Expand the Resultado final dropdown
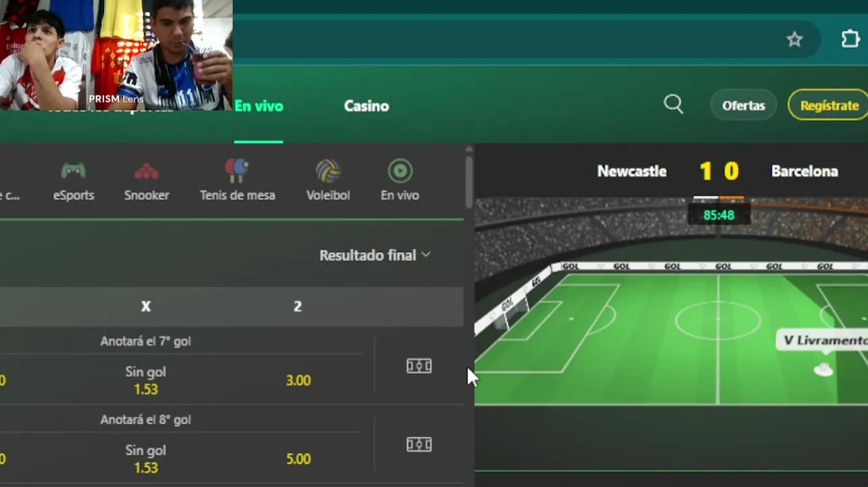The image size is (868, 487). point(375,255)
